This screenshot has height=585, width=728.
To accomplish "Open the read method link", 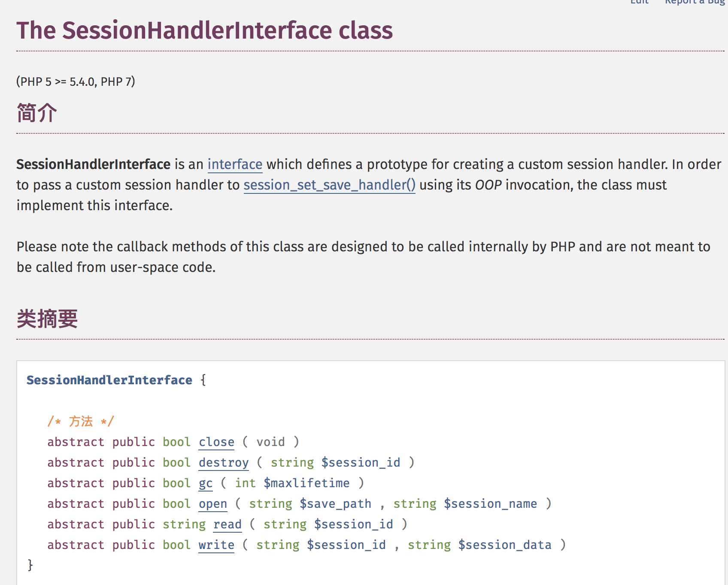I will click(x=227, y=524).
